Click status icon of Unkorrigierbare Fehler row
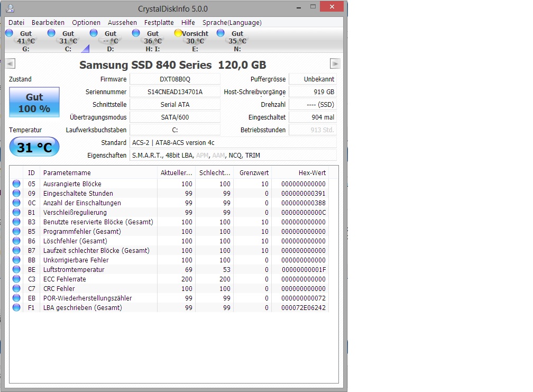 16,260
